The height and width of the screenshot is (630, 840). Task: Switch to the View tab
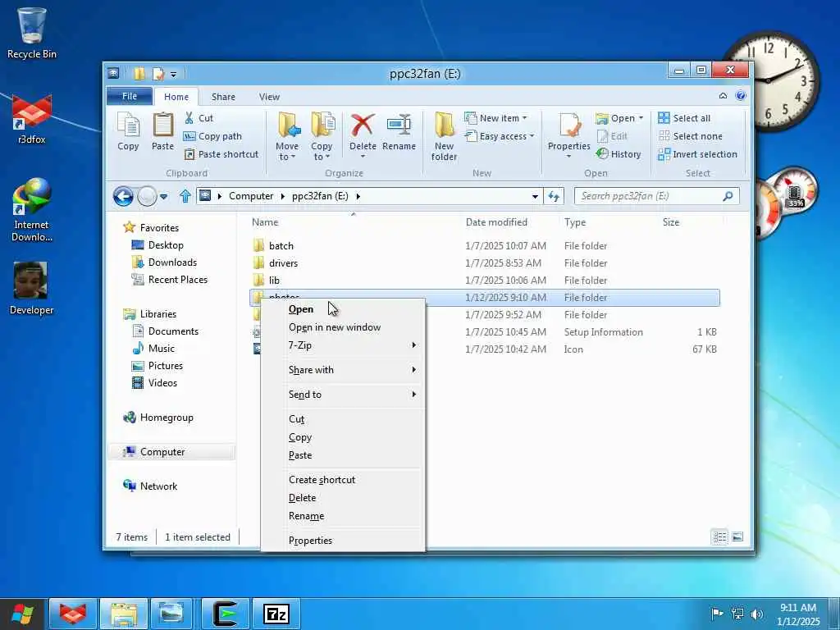point(269,97)
